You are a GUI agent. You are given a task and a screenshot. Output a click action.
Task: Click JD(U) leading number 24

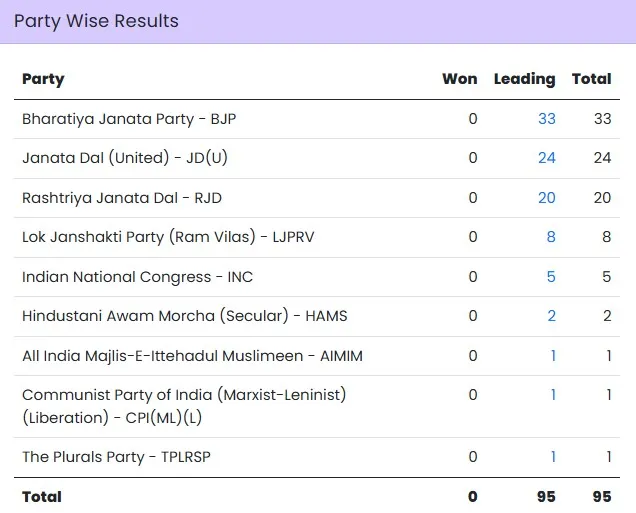pyautogui.click(x=546, y=158)
